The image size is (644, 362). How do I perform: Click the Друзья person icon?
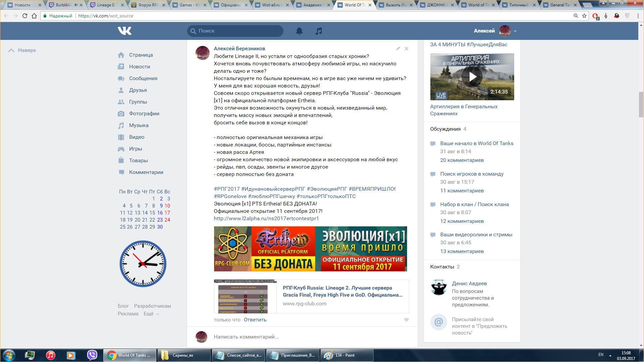tap(121, 90)
